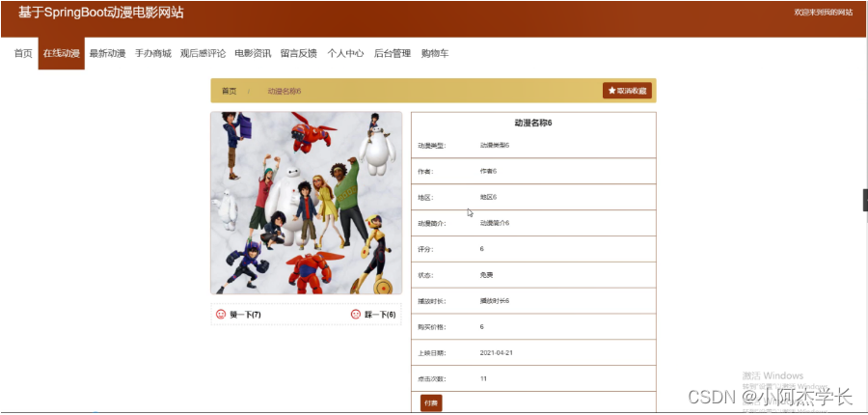Open the 首页 nav tab
This screenshot has height=415, width=868.
(23, 53)
